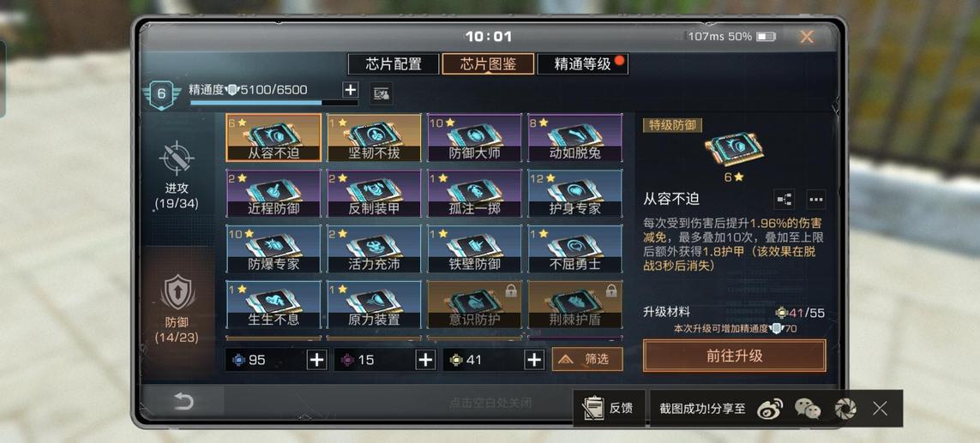The height and width of the screenshot is (443, 980).
Task: Open the 反馈 feedback button
Action: point(610,409)
